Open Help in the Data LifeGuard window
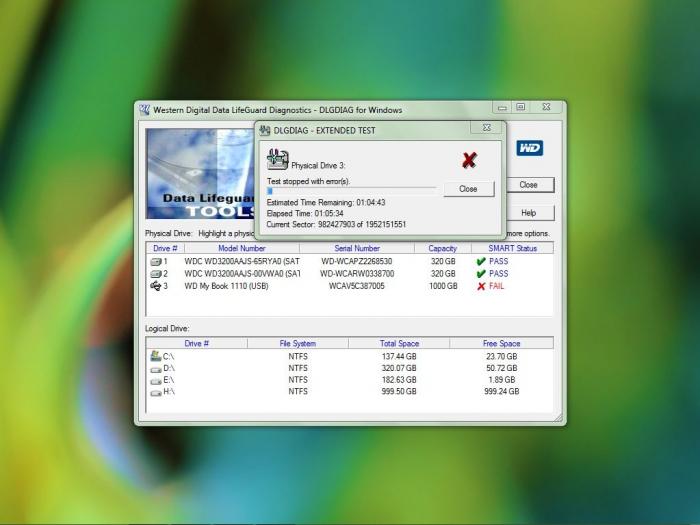Image resolution: width=700 pixels, height=525 pixels. 529,213
